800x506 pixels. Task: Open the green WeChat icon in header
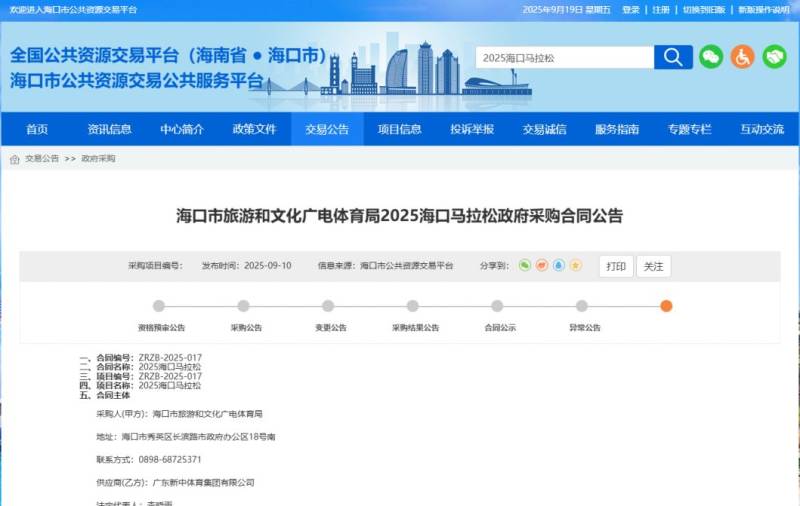coord(711,57)
